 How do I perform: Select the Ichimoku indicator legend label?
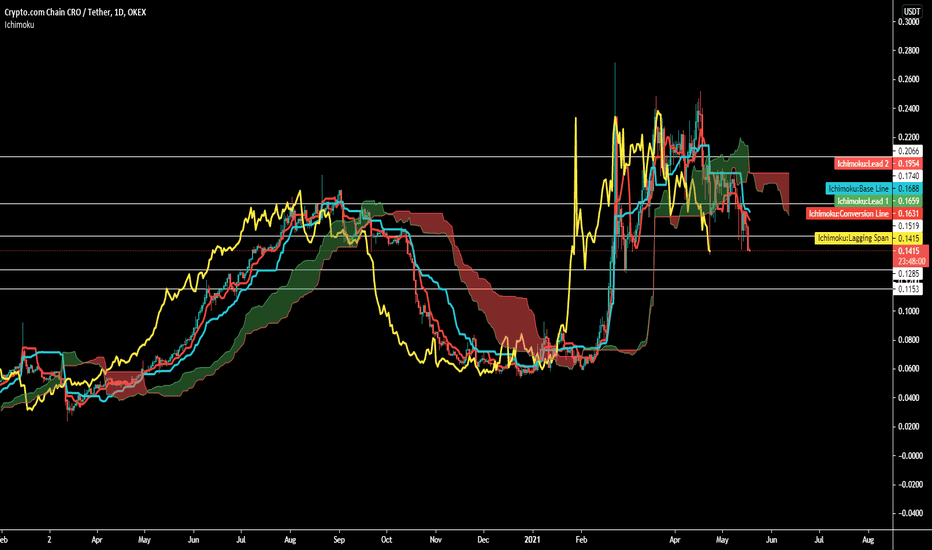[x=20, y=25]
